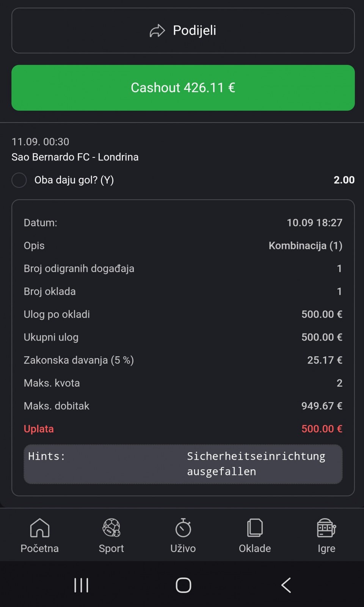Tap the Podijeli share button
Viewport: 364px width, 607px height.
pyautogui.click(x=183, y=30)
